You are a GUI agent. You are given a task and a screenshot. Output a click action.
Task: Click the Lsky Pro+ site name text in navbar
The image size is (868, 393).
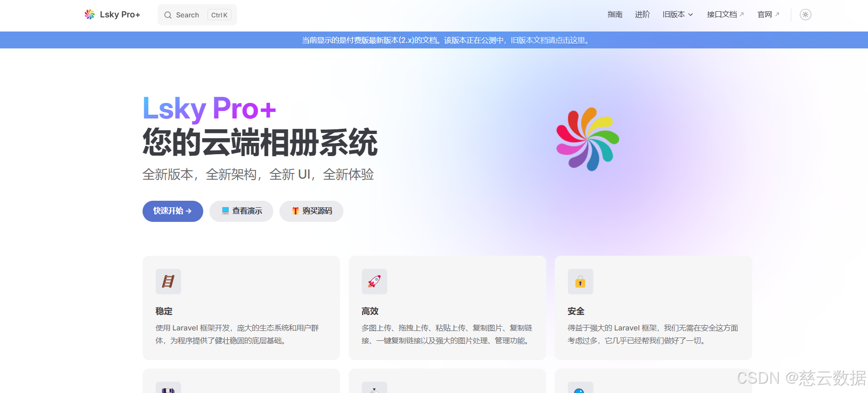[120, 15]
